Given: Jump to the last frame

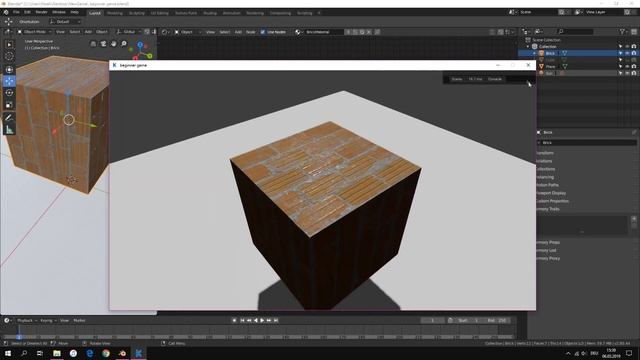Looking at the screenshot, I should coord(276,320).
